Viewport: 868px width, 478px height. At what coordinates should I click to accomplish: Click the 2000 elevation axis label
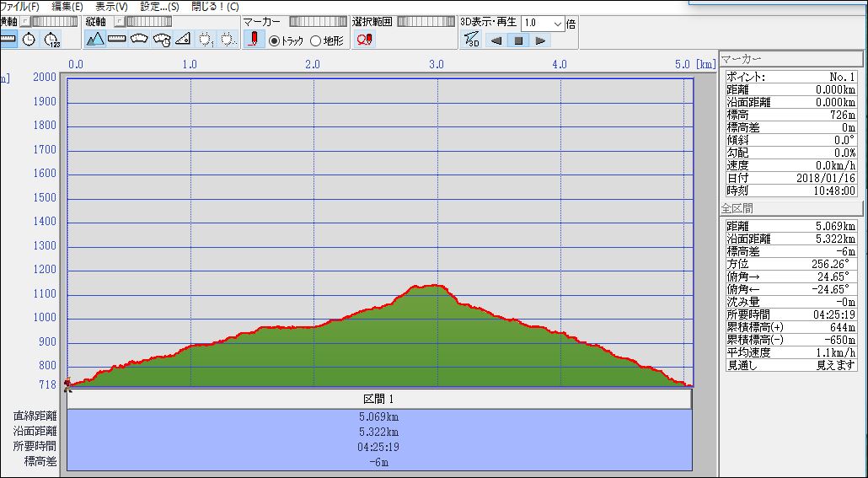click(45, 78)
